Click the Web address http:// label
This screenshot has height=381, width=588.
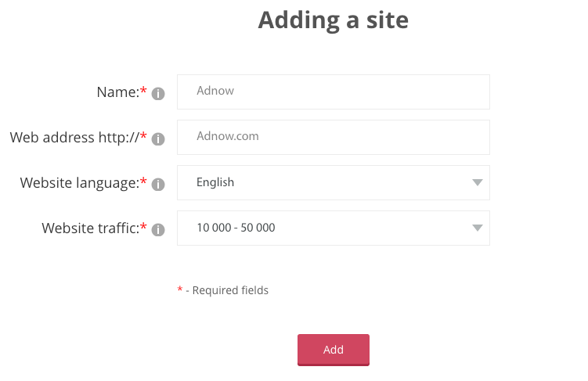pos(74,138)
